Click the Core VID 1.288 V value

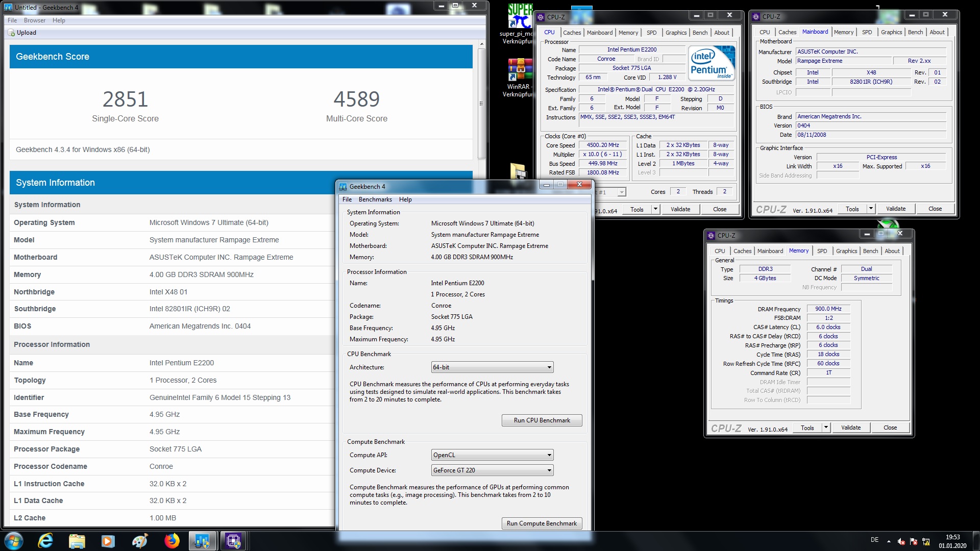[667, 78]
